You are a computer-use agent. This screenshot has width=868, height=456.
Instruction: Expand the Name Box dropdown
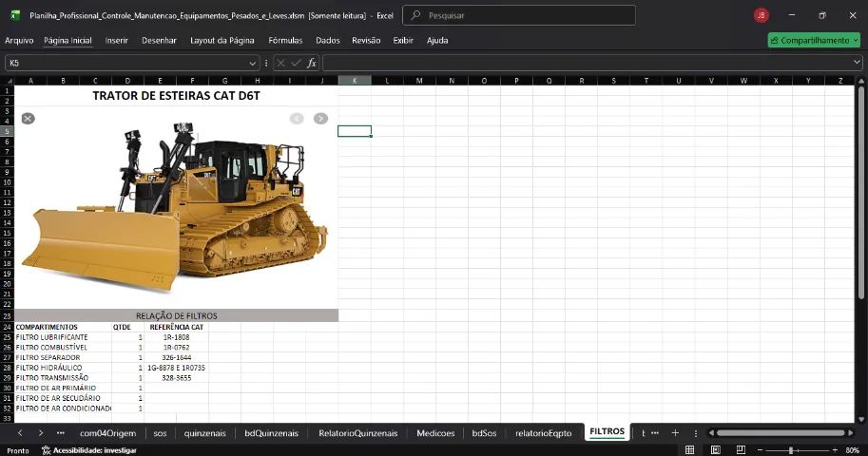tap(253, 63)
